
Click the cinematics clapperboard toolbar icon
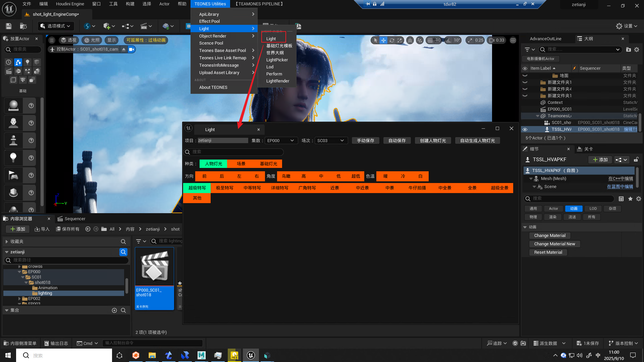[144, 26]
